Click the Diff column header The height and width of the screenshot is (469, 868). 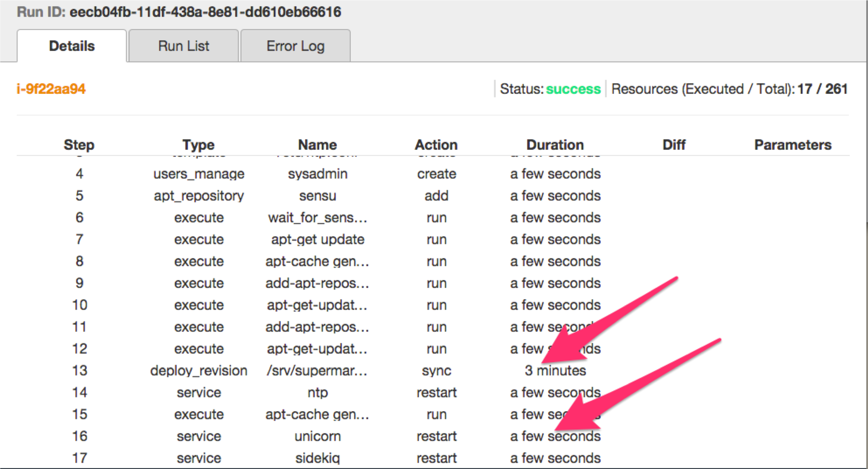coord(674,145)
